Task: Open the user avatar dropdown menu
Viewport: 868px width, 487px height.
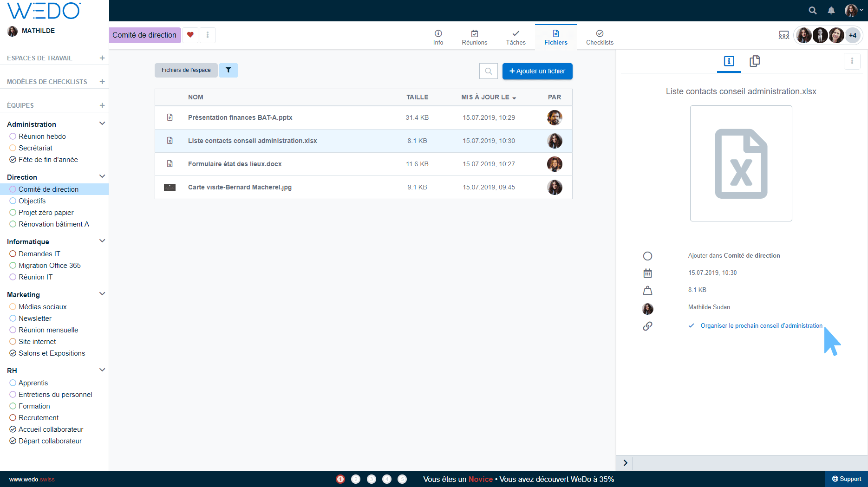Action: point(854,10)
